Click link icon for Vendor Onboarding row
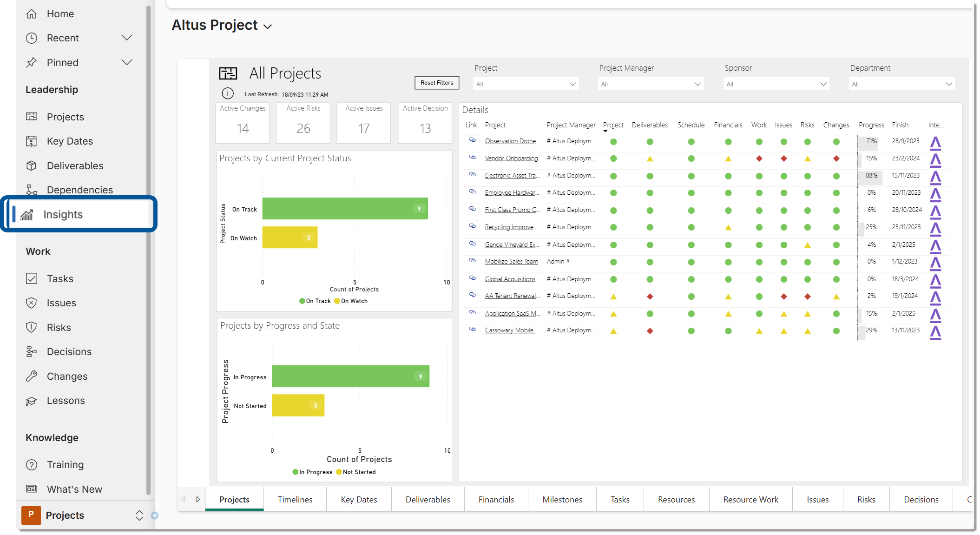 point(472,158)
